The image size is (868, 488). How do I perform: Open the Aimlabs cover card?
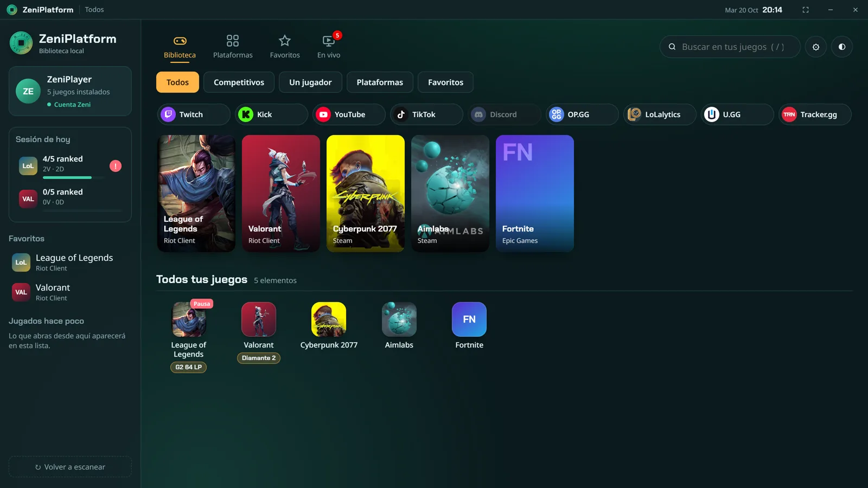pyautogui.click(x=450, y=194)
